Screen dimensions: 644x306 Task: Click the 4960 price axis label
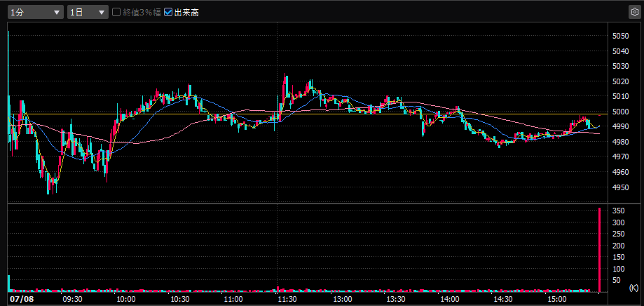[621, 173]
